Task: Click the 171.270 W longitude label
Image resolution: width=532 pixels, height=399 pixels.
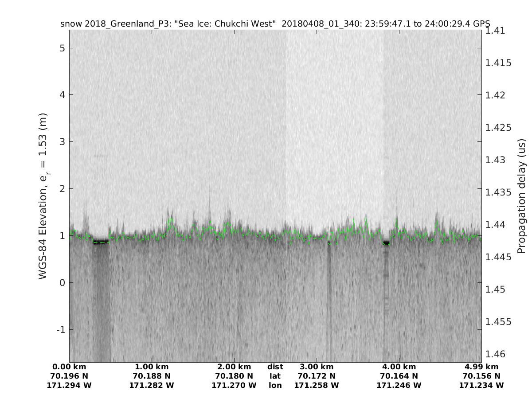Action: click(234, 386)
